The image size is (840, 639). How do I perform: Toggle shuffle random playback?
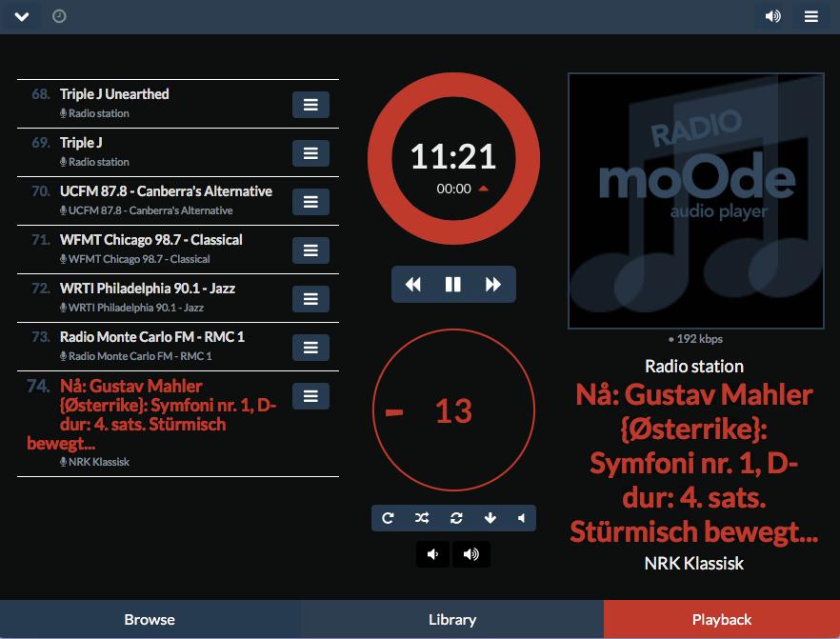pyautogui.click(x=422, y=518)
